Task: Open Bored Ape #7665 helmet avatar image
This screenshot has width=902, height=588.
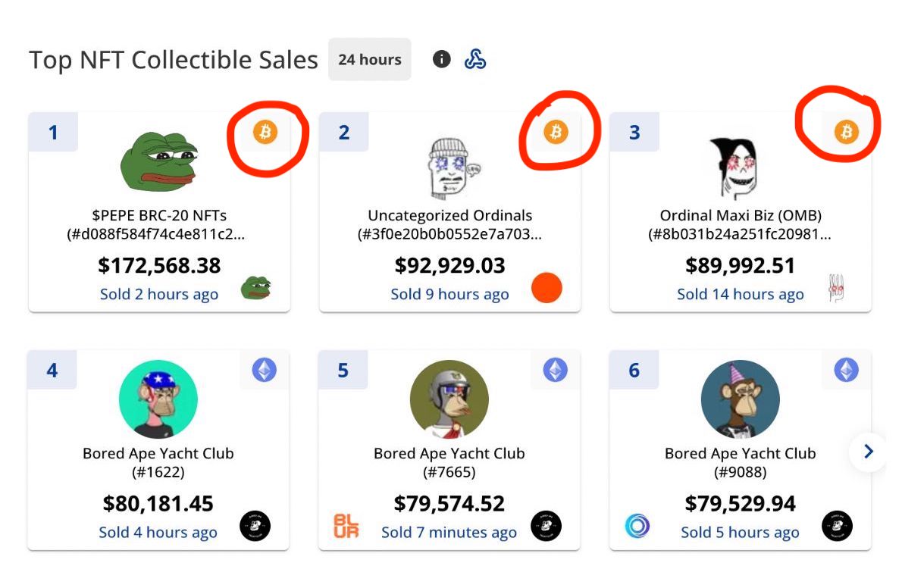Action: (449, 399)
